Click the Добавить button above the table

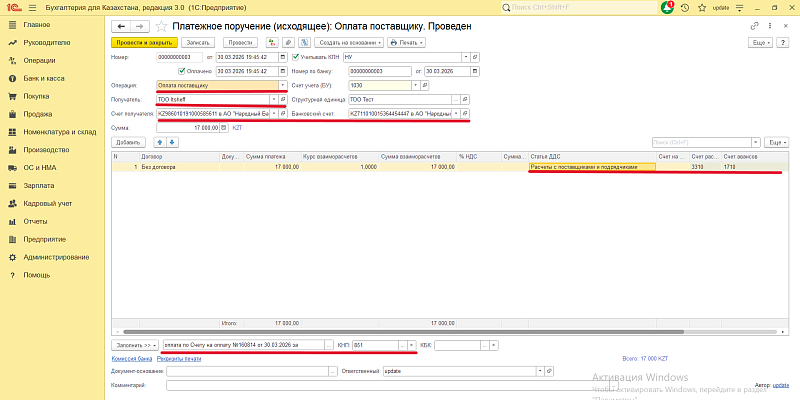pos(128,143)
